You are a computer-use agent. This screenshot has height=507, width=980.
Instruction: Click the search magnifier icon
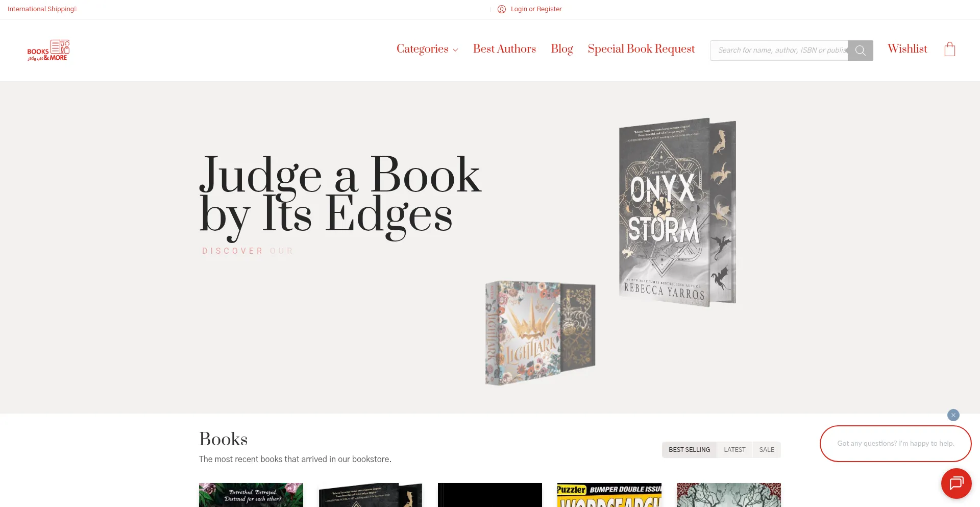tap(860, 51)
